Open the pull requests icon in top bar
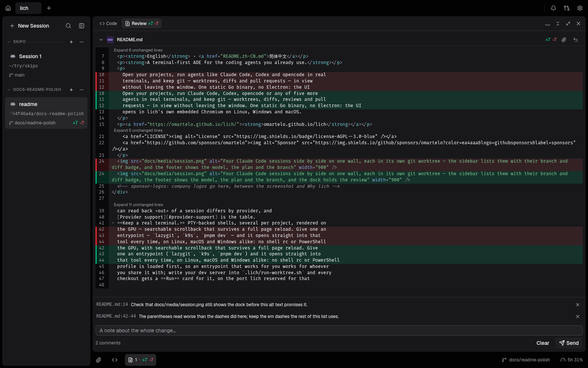588x368 pixels. point(567,8)
